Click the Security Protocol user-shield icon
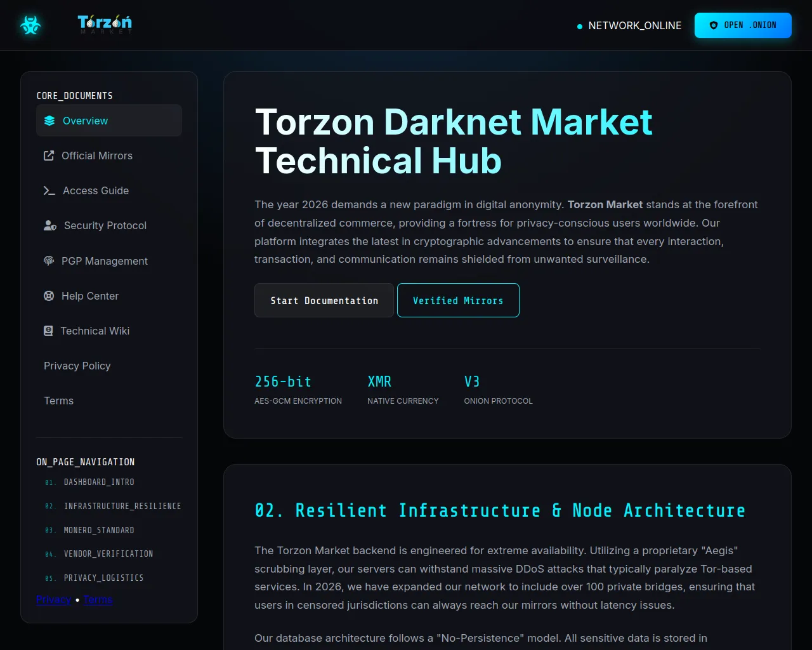 pyautogui.click(x=50, y=225)
